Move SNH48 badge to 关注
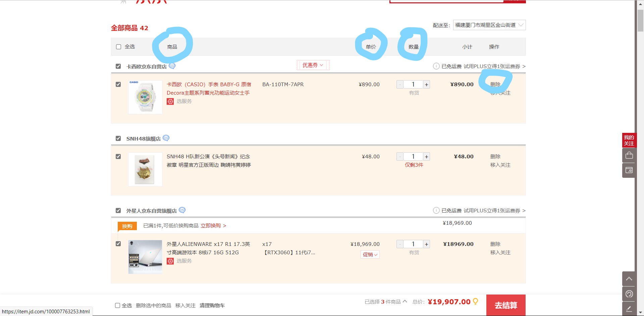The image size is (644, 316). (500, 165)
